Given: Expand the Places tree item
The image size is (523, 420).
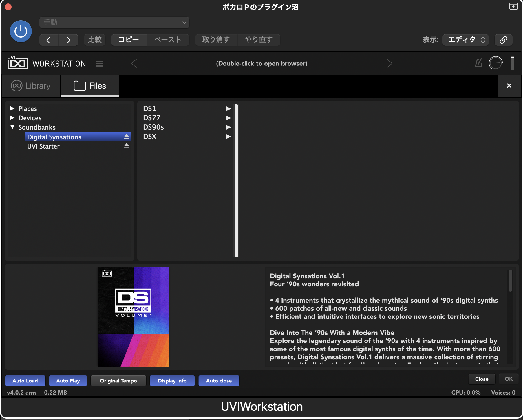Looking at the screenshot, I should 12,108.
